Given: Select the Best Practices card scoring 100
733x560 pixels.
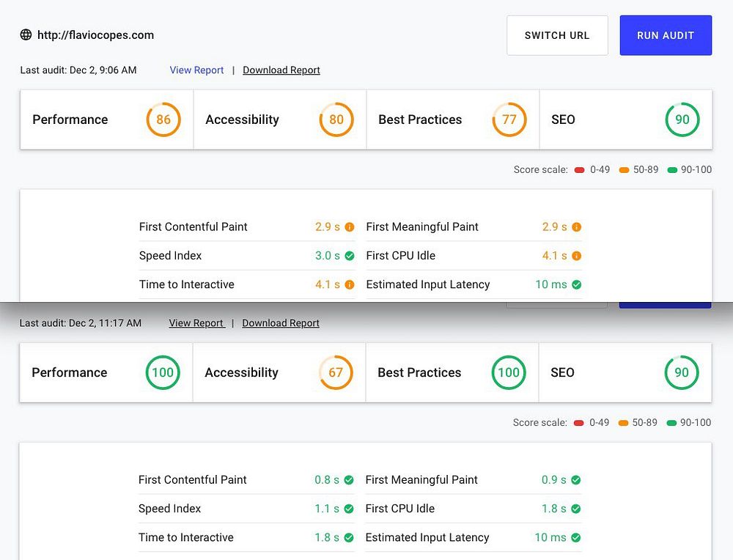Looking at the screenshot, I should click(x=452, y=372).
